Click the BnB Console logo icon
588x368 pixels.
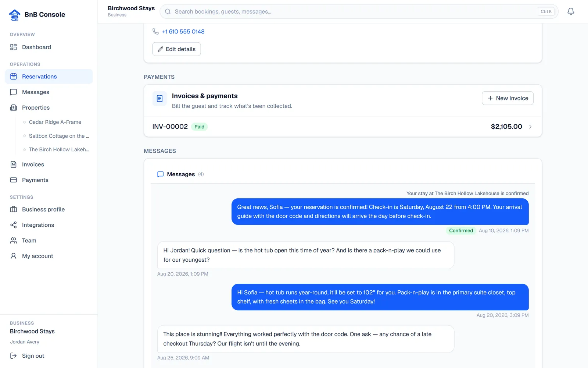coord(15,15)
